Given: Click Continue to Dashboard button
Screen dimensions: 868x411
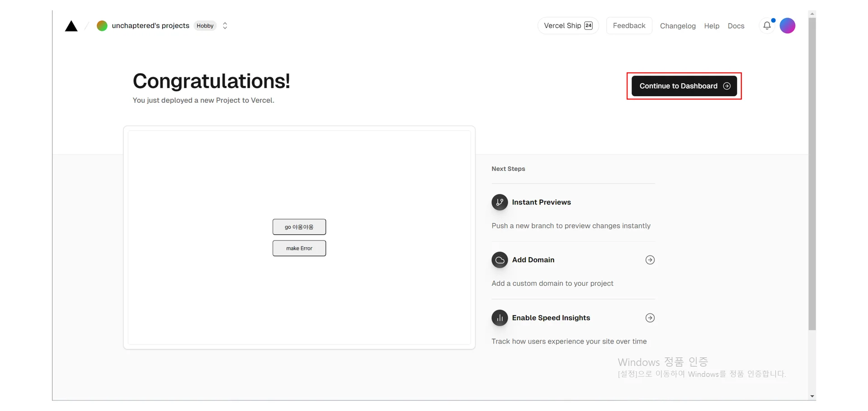Looking at the screenshot, I should point(684,86).
